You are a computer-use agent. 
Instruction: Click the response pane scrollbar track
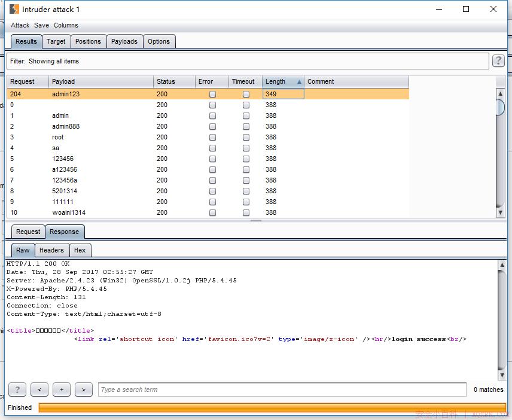point(502,320)
